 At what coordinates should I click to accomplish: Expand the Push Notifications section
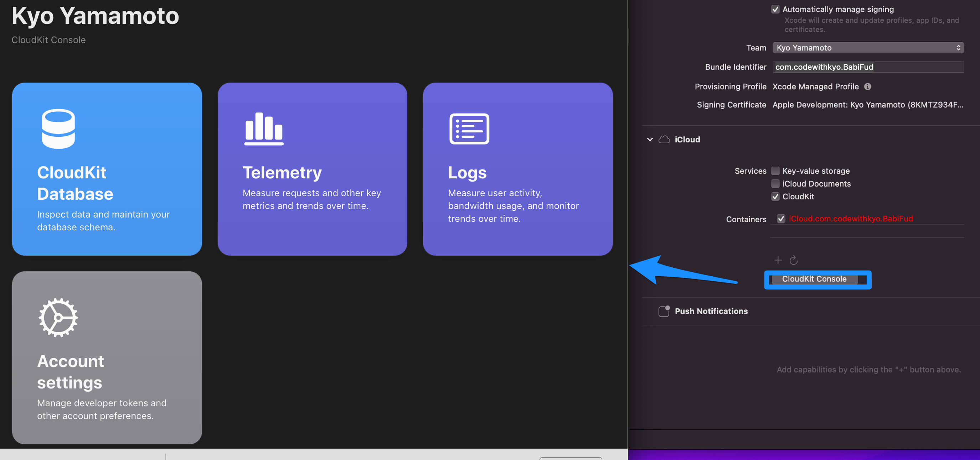coord(711,311)
